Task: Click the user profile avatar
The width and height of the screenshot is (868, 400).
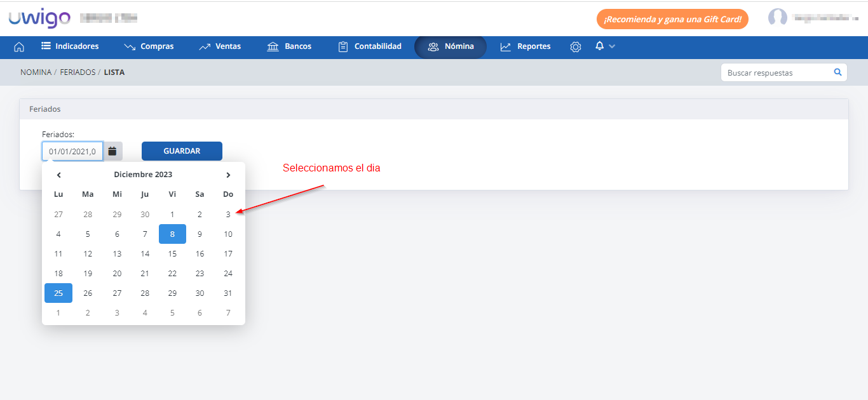Action: [777, 18]
